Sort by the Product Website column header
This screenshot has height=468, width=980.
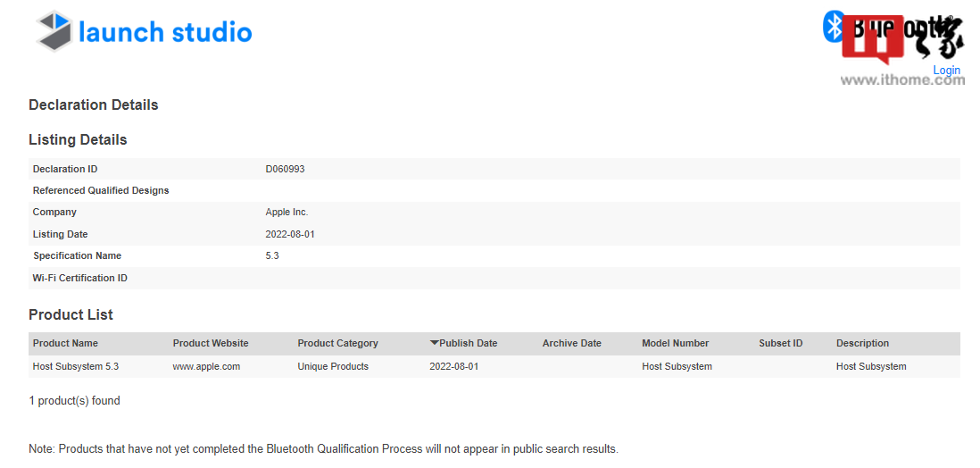(x=211, y=343)
